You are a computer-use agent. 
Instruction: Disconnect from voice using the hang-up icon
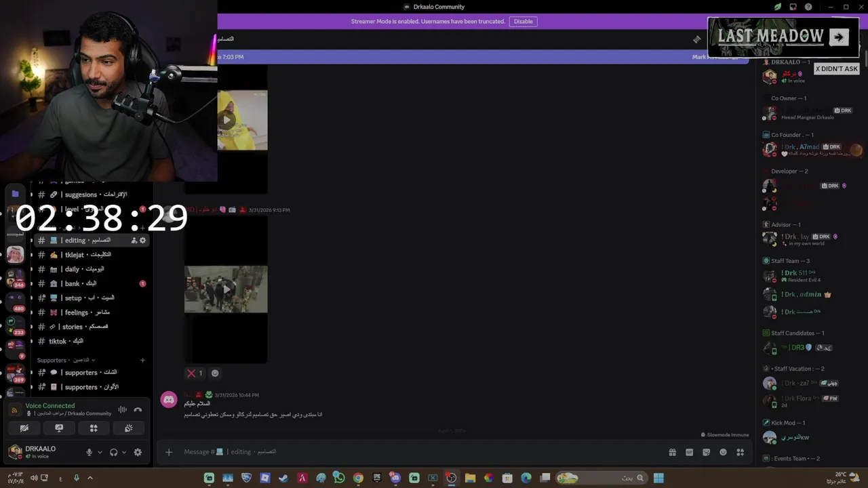(138, 409)
